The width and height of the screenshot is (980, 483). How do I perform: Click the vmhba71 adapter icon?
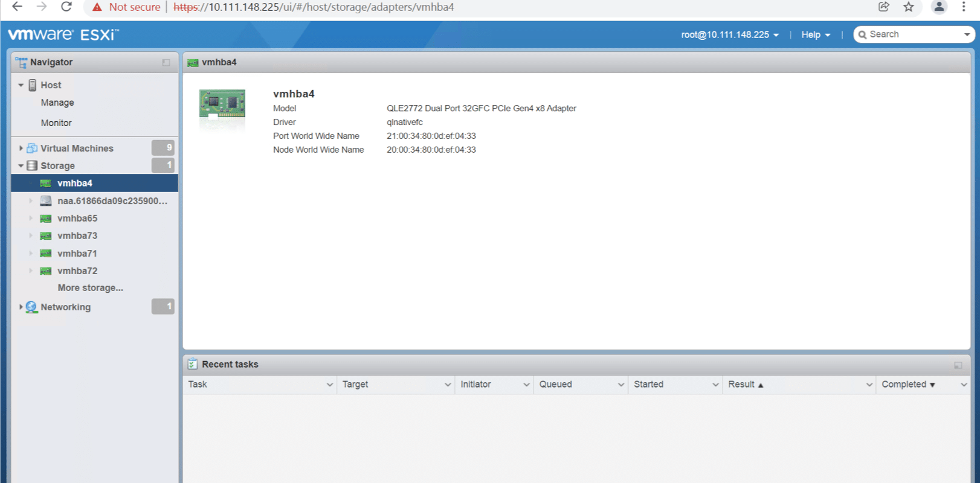pos(45,254)
